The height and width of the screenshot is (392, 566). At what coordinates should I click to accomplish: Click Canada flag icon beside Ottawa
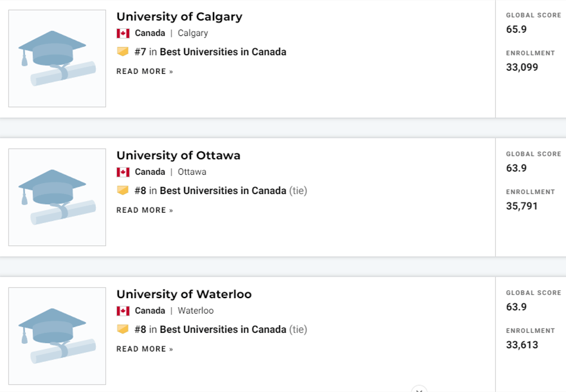[123, 172]
